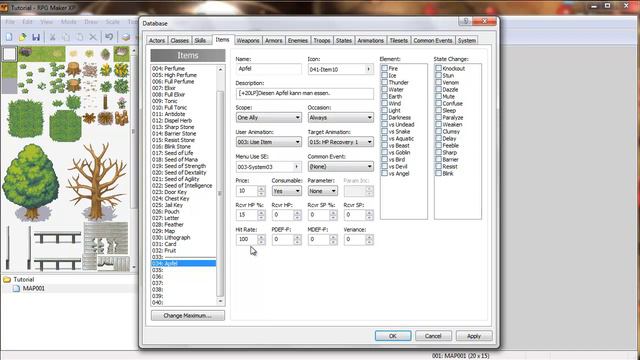Screen dimensions: 640x360
Task: Open the Common Event dropdown
Action: point(340,167)
